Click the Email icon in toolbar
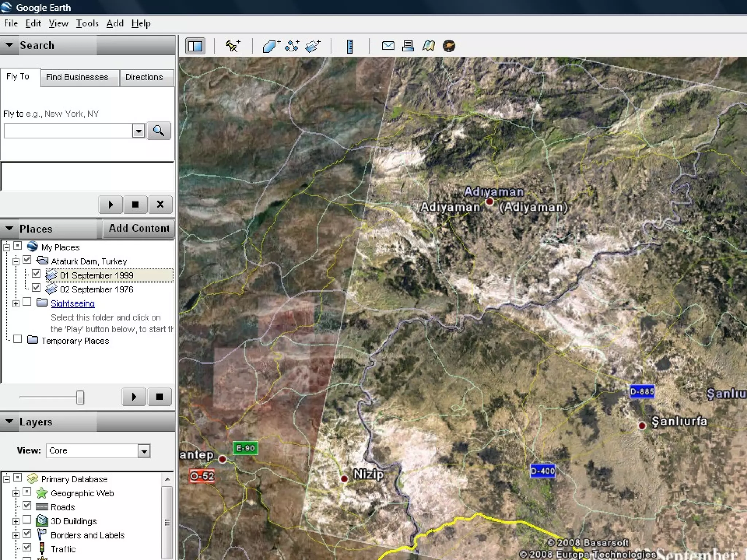747x560 pixels. pyautogui.click(x=388, y=46)
